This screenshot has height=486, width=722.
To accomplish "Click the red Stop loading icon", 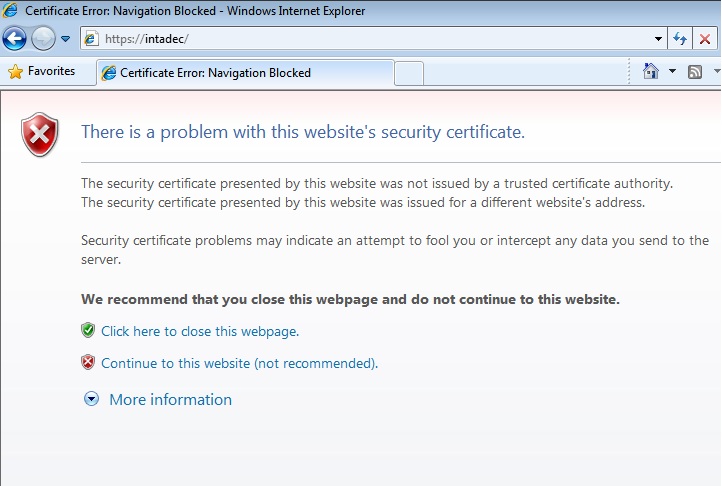I will coord(705,39).
